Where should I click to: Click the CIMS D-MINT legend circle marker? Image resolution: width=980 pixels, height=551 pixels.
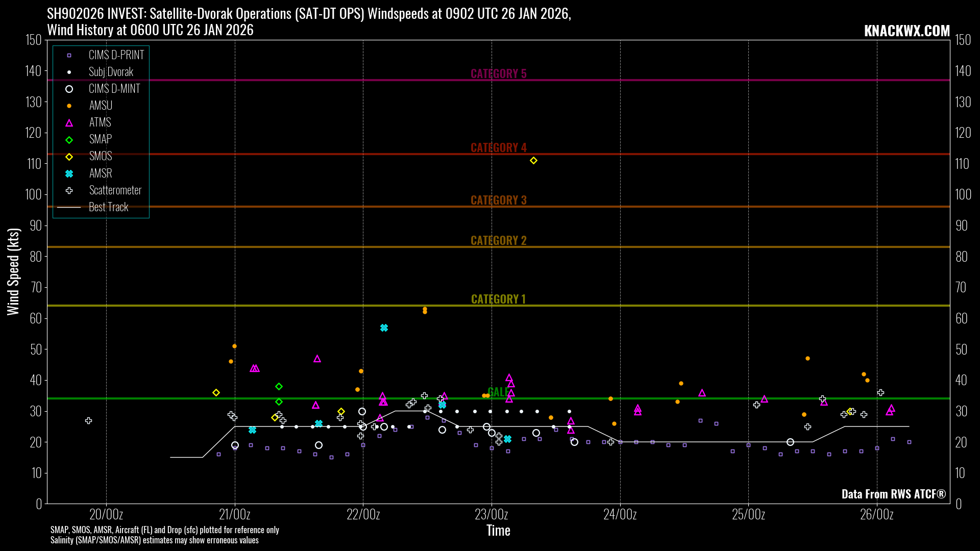click(x=69, y=89)
